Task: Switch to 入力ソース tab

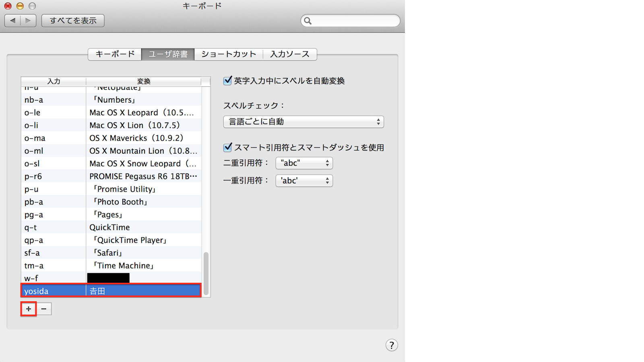Action: 290,54
